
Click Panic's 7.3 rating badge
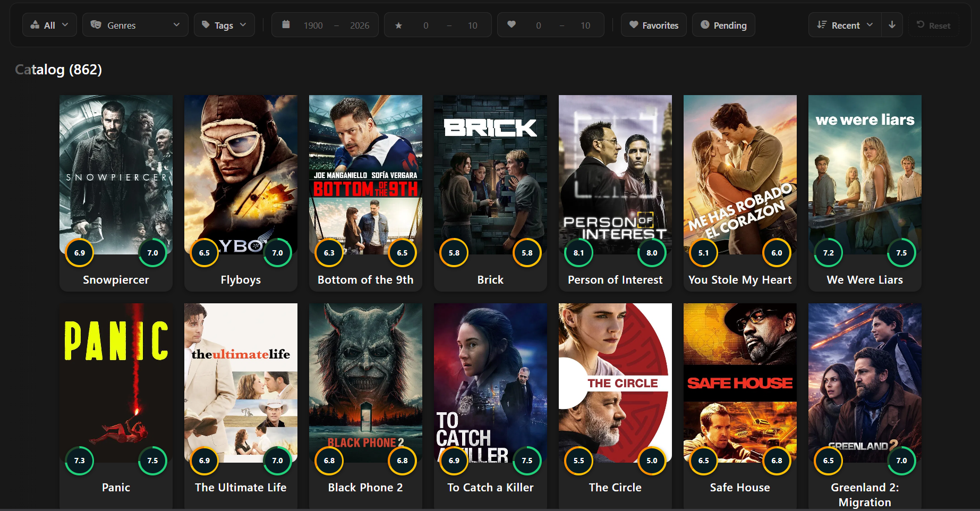[x=80, y=461]
